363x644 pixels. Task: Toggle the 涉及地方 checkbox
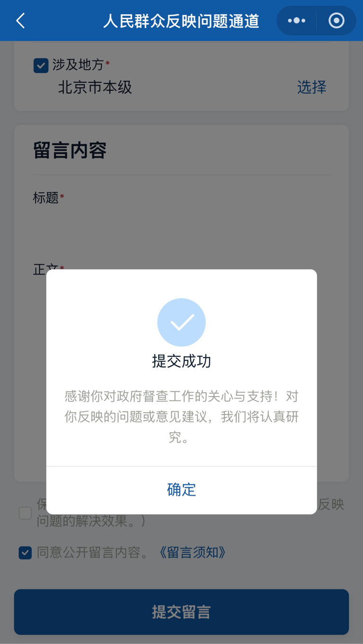[41, 65]
